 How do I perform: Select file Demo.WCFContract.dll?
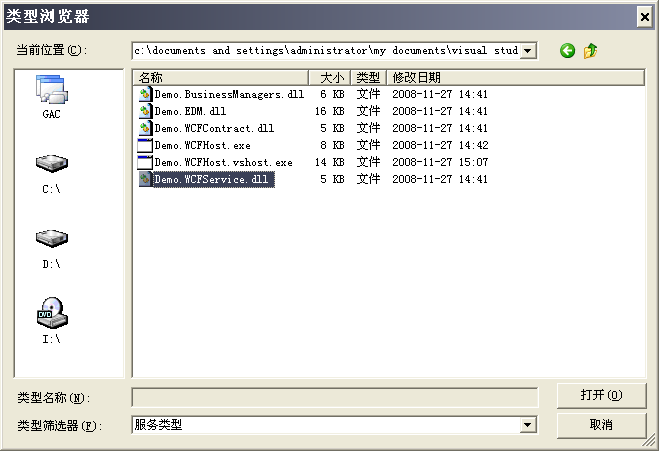[x=214, y=128]
